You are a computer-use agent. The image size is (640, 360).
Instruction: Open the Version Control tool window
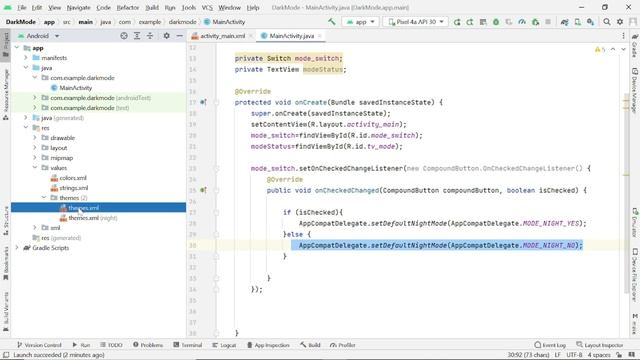pyautogui.click(x=39, y=345)
